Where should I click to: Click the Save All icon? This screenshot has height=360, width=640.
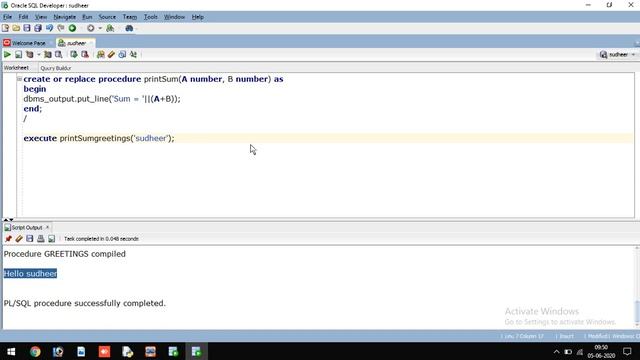[x=38, y=28]
